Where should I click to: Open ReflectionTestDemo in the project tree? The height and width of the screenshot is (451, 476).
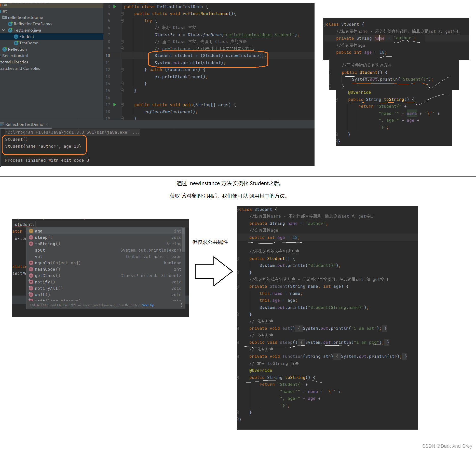click(x=33, y=24)
